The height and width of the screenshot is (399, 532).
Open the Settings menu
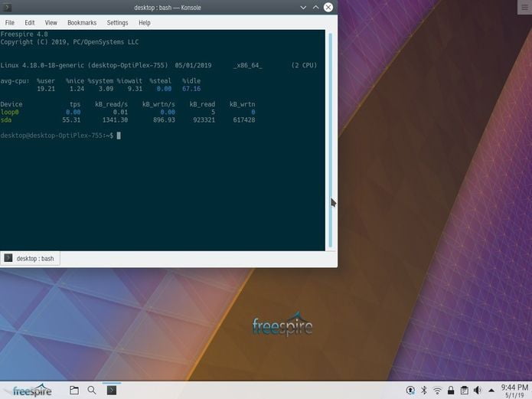[117, 23]
